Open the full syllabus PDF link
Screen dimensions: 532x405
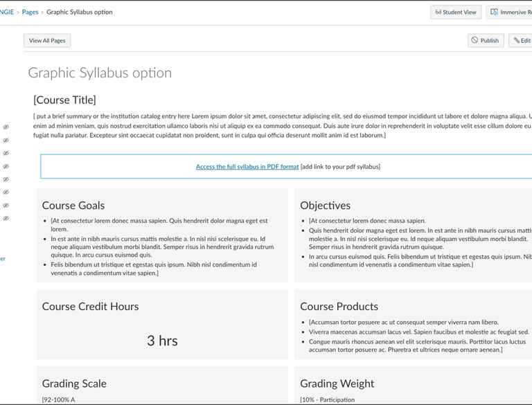[247, 167]
